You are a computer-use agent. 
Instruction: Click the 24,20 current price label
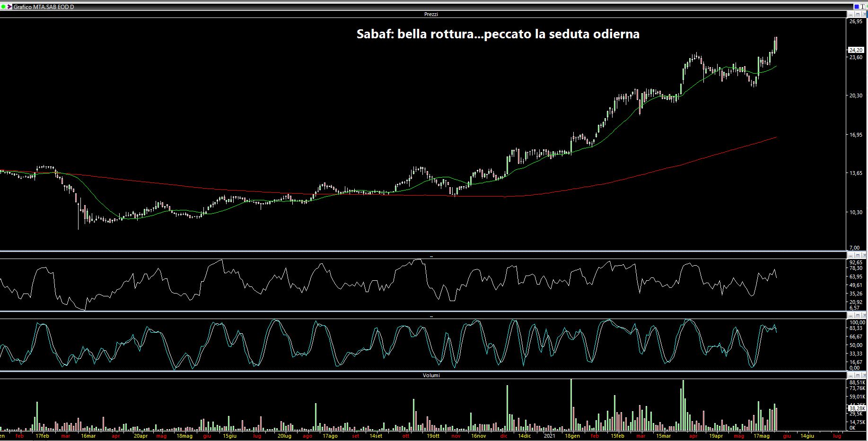coord(856,50)
